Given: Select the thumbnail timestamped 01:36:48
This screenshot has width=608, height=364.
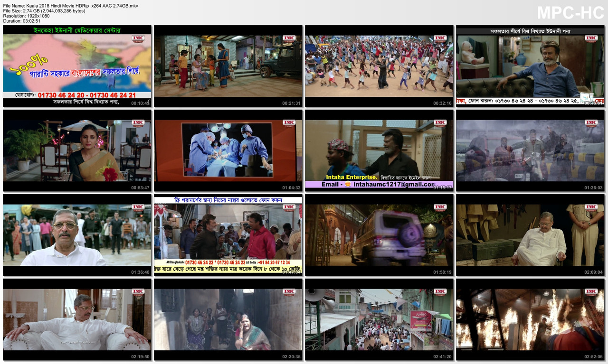Looking at the screenshot, I should [77, 235].
